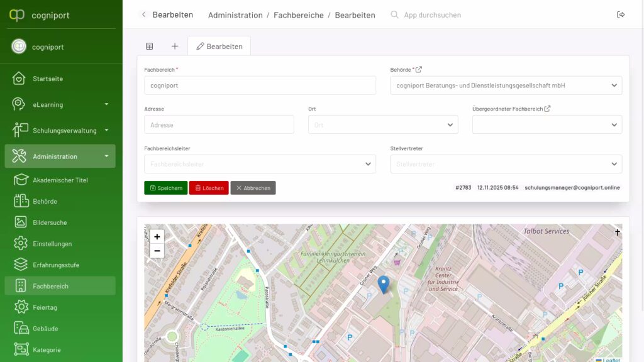The height and width of the screenshot is (362, 644).
Task: Open external link icon beside Behörde label
Action: click(x=419, y=70)
